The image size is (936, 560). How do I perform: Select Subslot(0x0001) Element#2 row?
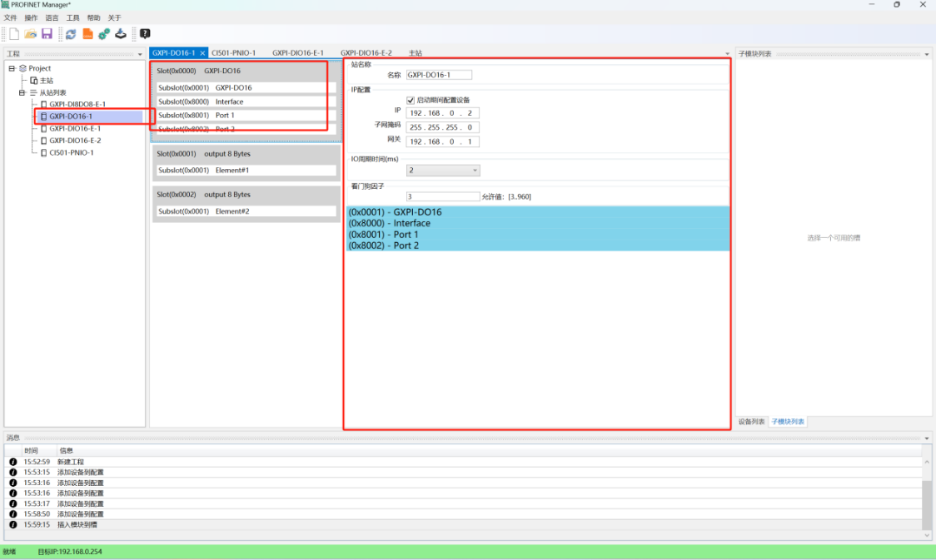(246, 211)
